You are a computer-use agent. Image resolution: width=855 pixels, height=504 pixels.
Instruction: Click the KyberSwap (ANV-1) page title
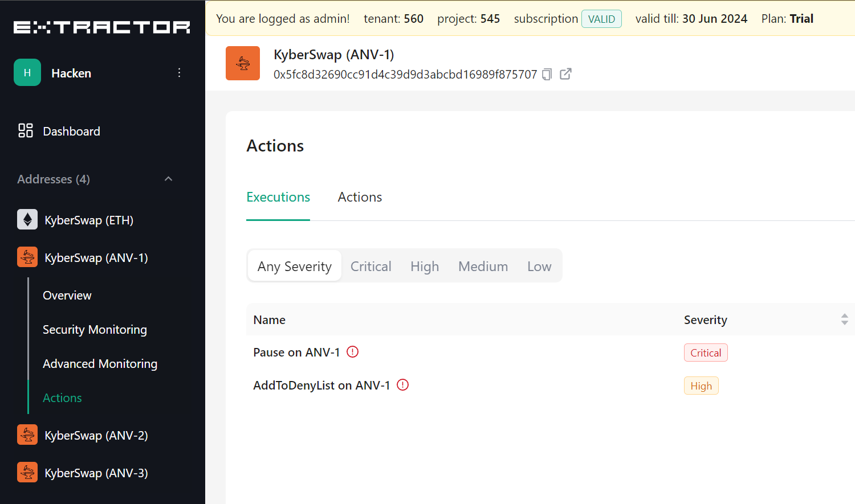(334, 55)
